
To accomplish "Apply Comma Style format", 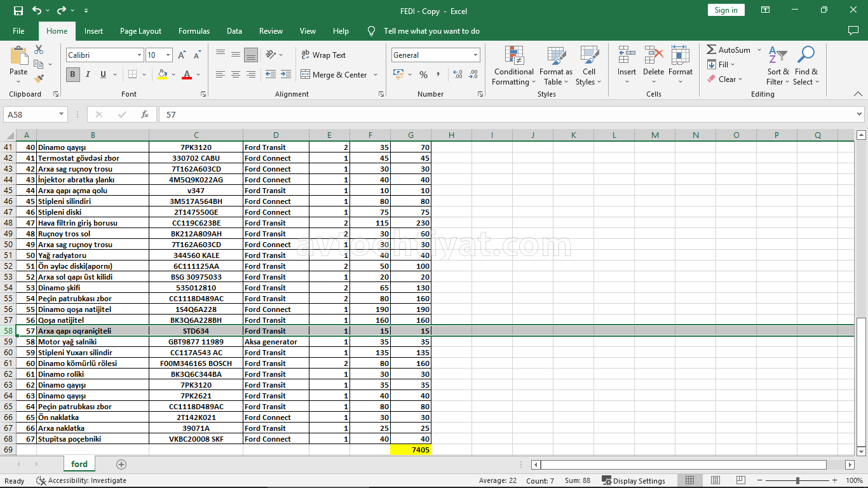I will pos(438,74).
